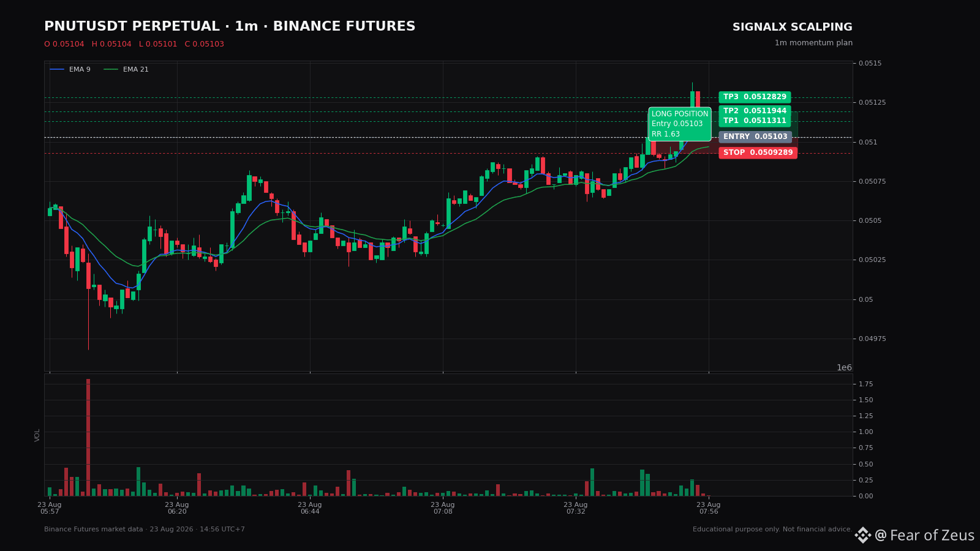Click the TP3 0.0512829 price tag

click(755, 97)
